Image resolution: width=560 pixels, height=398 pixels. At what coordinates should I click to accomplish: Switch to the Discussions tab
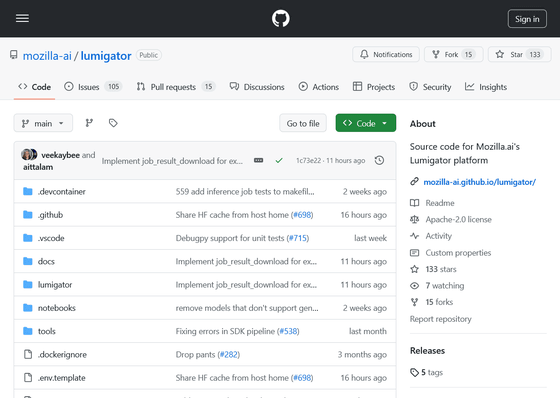click(x=257, y=87)
